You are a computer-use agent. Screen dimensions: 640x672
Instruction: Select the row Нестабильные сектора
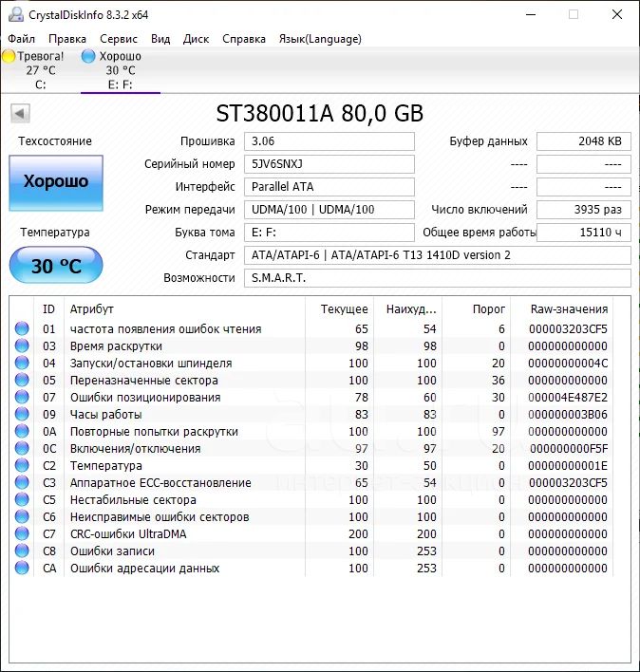(311, 499)
